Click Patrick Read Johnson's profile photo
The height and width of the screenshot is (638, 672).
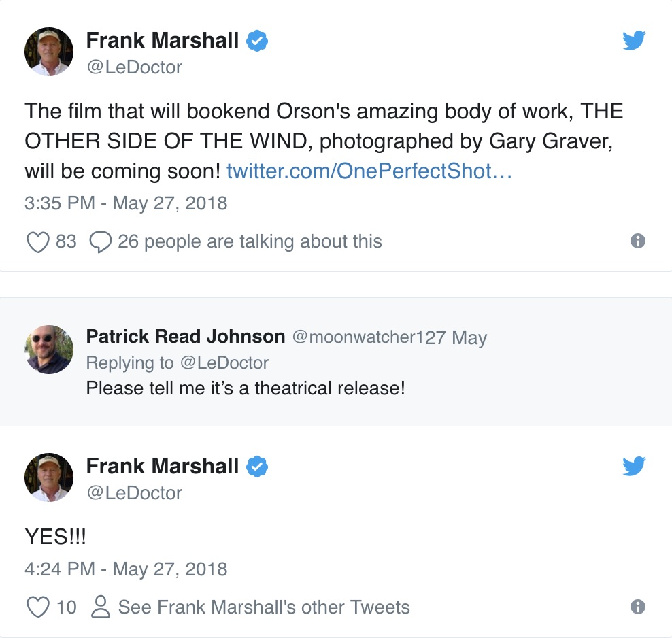(x=49, y=349)
